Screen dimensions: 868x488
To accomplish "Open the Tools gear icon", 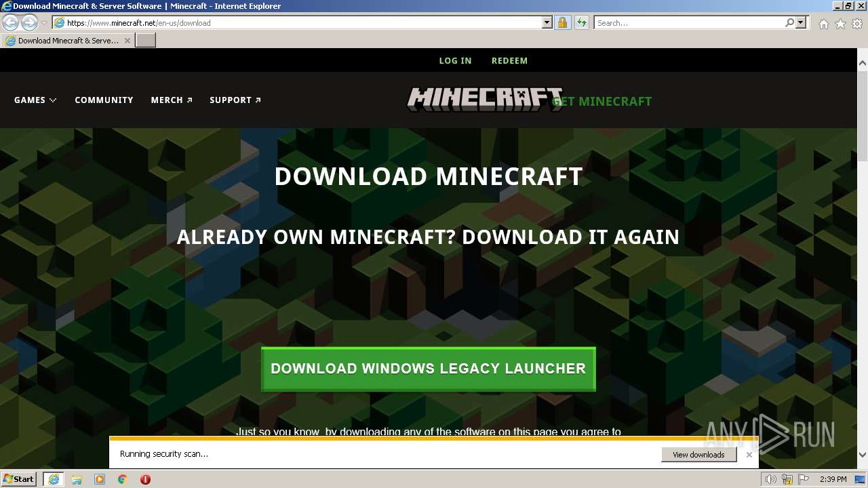I will tap(857, 24).
